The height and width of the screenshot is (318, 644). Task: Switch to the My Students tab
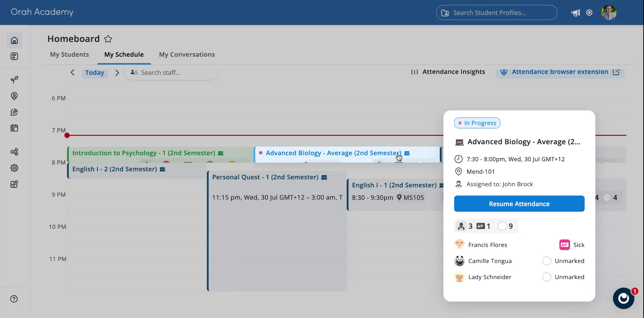point(69,54)
